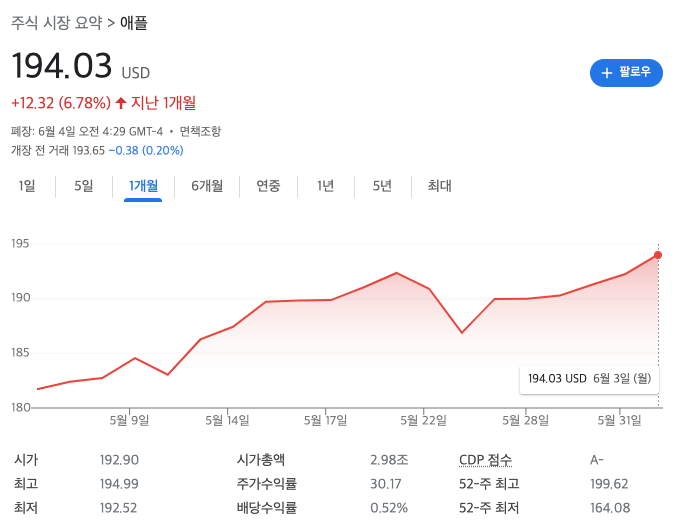Click the 시가총액 label
Viewport: 681px width, 530px height.
tap(261, 460)
